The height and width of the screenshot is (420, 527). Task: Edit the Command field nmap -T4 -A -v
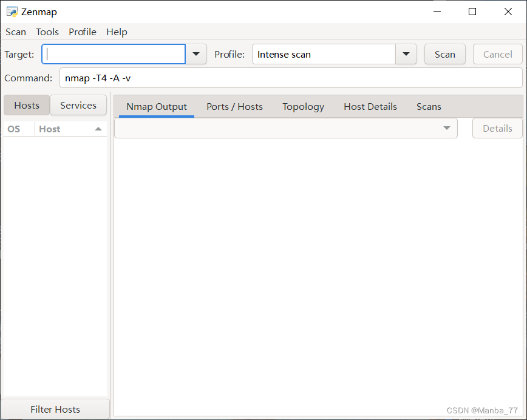(291, 78)
